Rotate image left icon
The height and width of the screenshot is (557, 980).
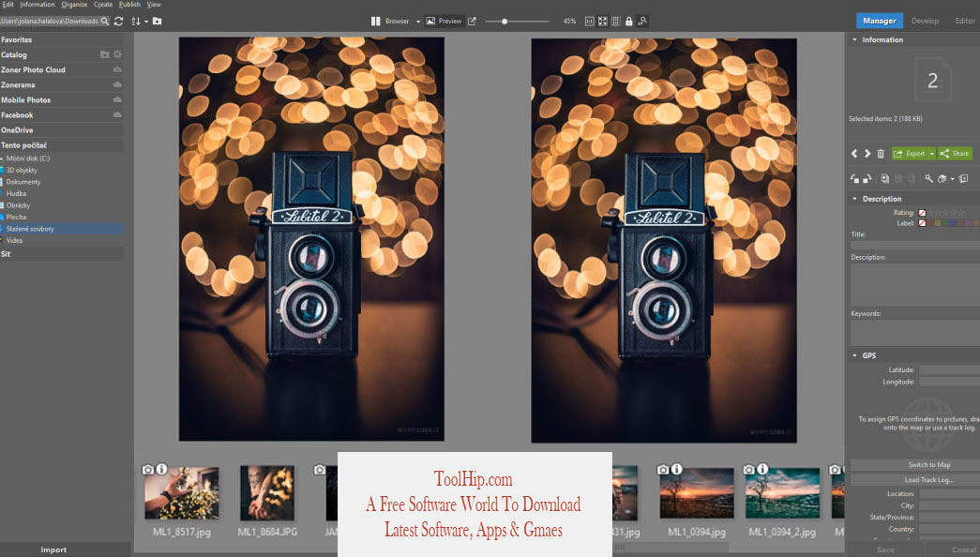[854, 179]
